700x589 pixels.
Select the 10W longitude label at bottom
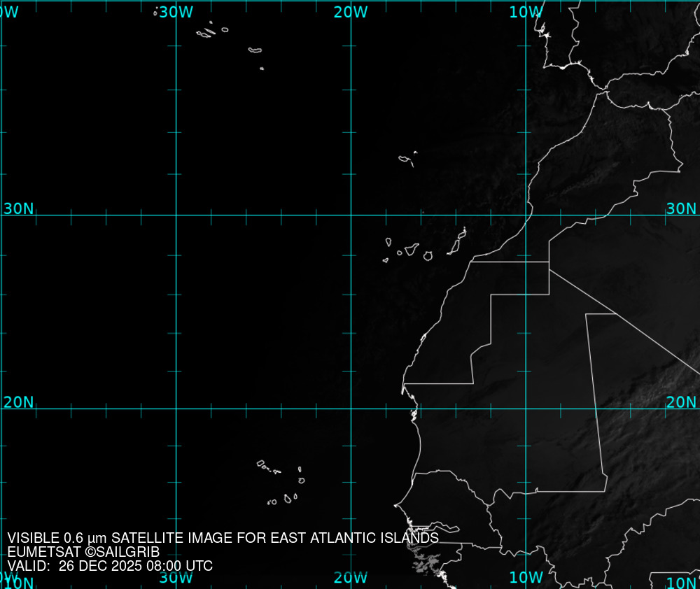point(526,577)
